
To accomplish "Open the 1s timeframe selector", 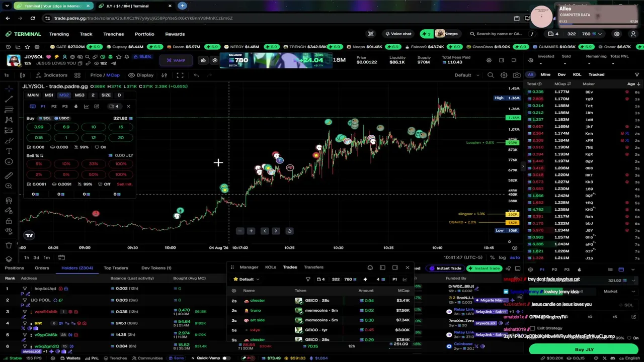I will point(6,75).
